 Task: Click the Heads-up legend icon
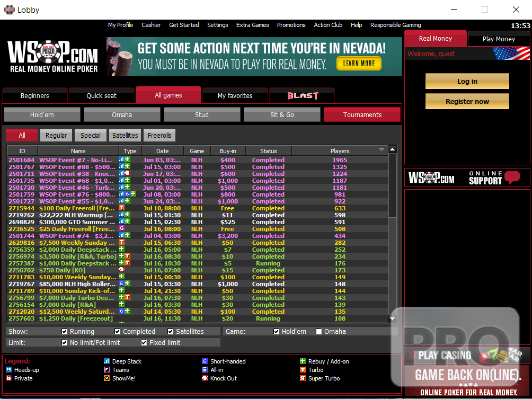(9, 370)
